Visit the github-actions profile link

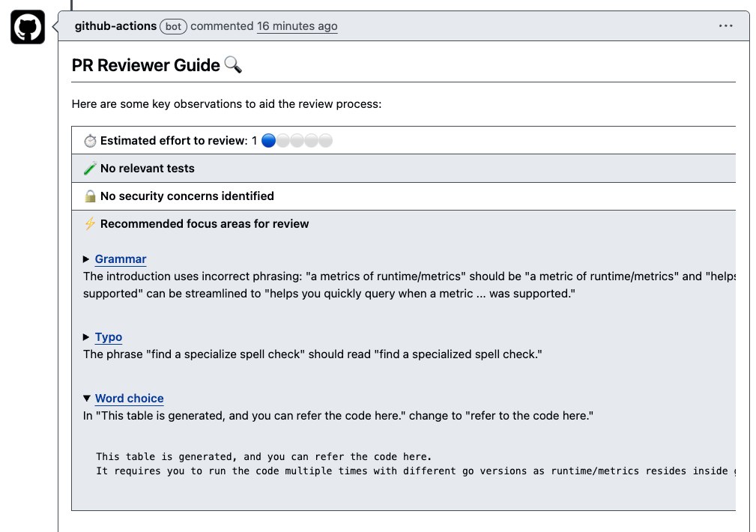tap(115, 25)
